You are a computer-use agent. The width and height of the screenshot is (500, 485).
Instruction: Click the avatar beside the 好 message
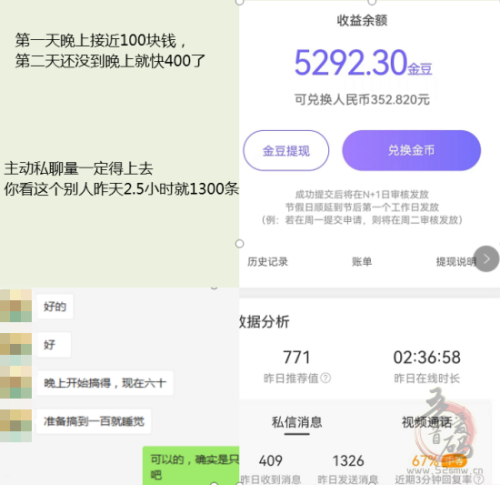pos(16,344)
